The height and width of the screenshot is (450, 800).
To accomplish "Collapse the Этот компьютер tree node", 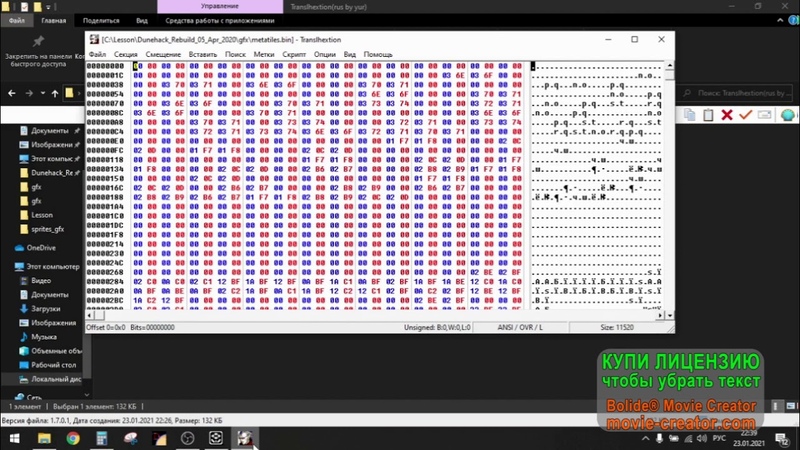I will 8,267.
